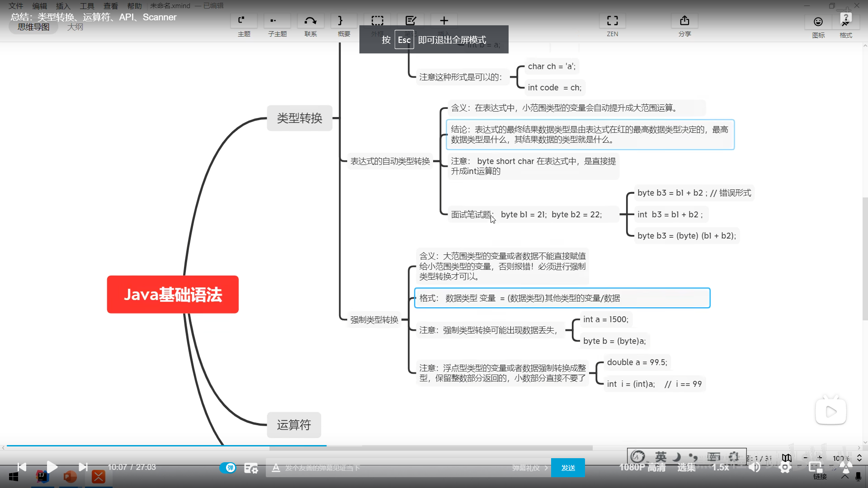The height and width of the screenshot is (488, 868).
Task: Click the 发送 send button
Action: [x=568, y=468]
